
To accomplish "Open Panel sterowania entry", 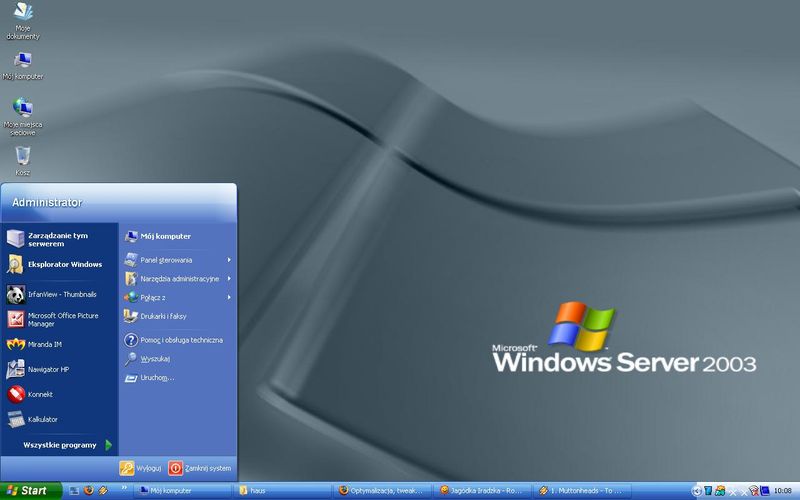I will (178, 260).
